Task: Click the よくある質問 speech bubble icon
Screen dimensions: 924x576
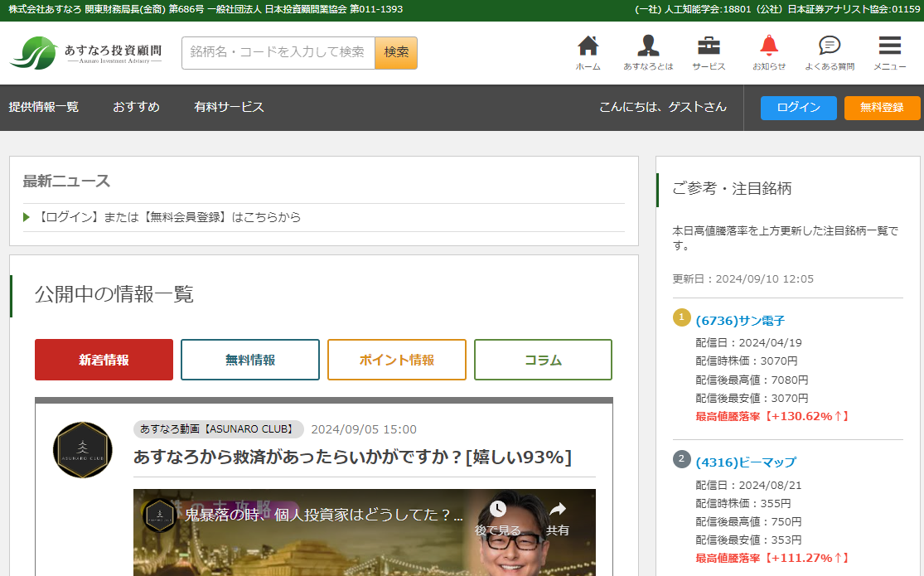Action: (829, 46)
